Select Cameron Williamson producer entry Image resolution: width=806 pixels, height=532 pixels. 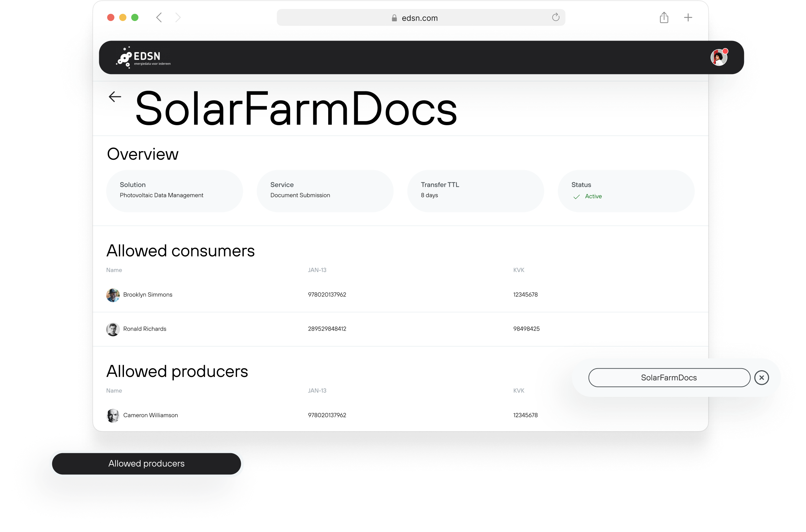coord(150,415)
